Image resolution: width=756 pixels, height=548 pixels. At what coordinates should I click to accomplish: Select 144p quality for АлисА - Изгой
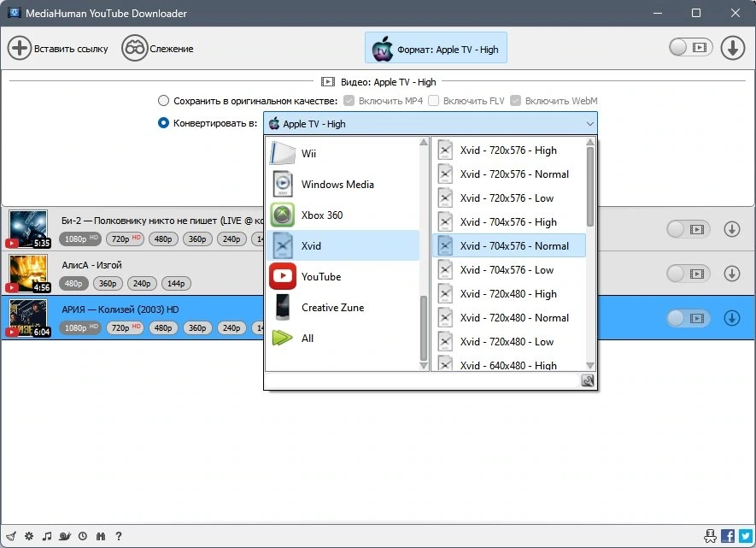[x=176, y=284]
